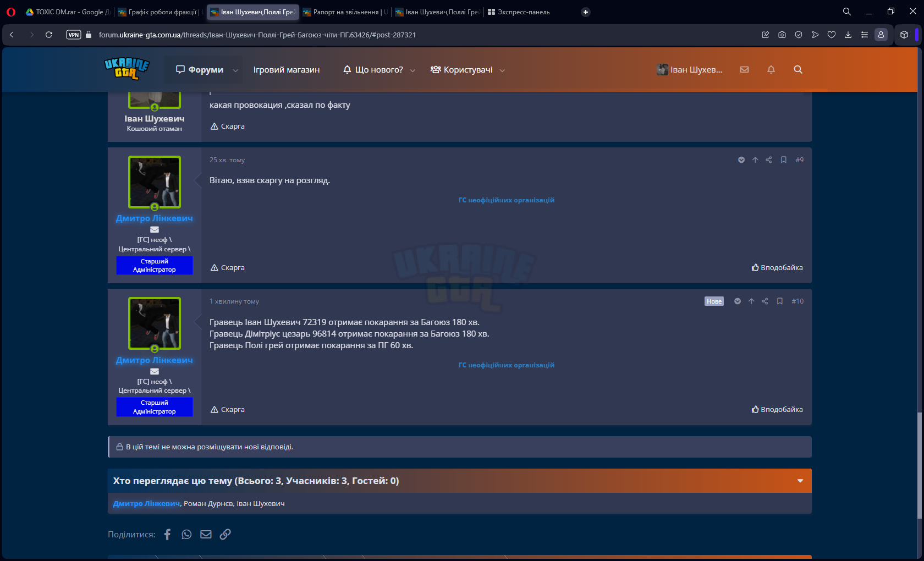Image resolution: width=924 pixels, height=561 pixels.
Task: Copy thread link chain icon
Action: point(225,535)
